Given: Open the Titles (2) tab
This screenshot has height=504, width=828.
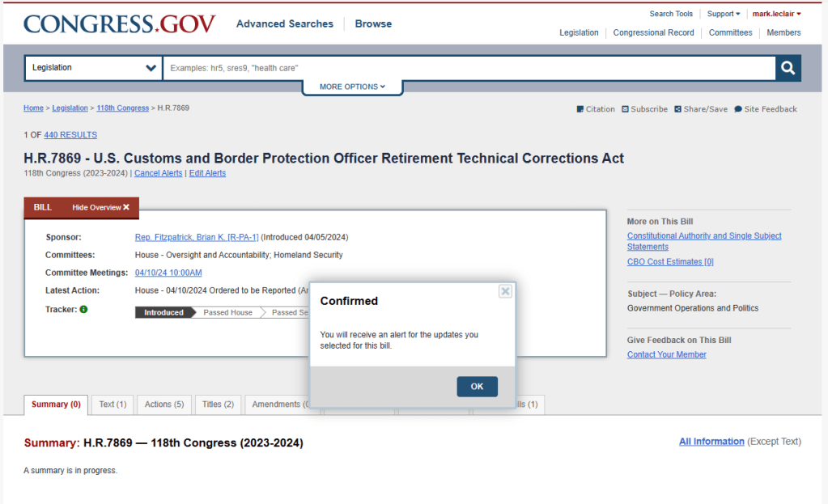Looking at the screenshot, I should coord(218,404).
